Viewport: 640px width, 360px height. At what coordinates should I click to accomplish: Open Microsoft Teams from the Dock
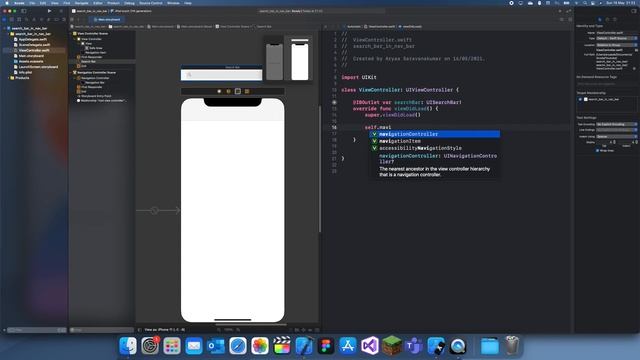[414, 346]
